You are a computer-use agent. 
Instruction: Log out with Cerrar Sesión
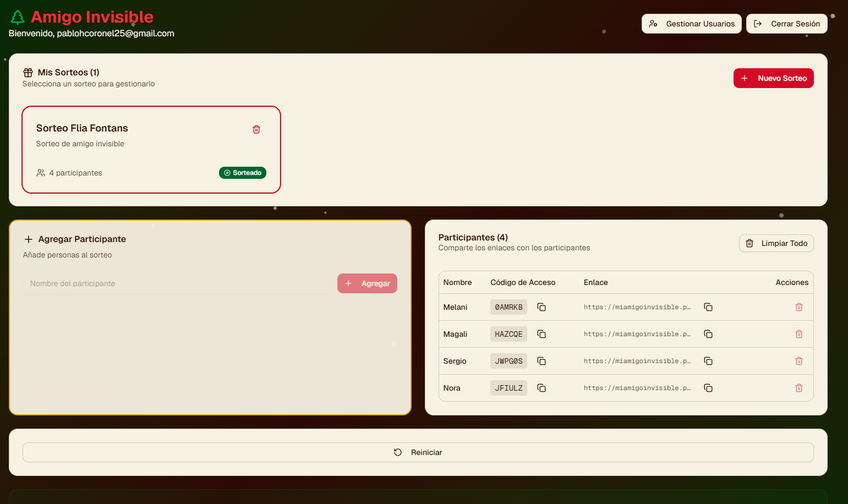(x=786, y=24)
